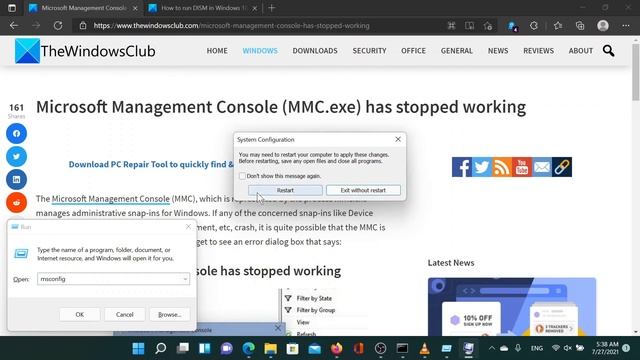Share article via Reddit sidebar icon
The width and height of the screenshot is (640, 360).
pos(16,202)
